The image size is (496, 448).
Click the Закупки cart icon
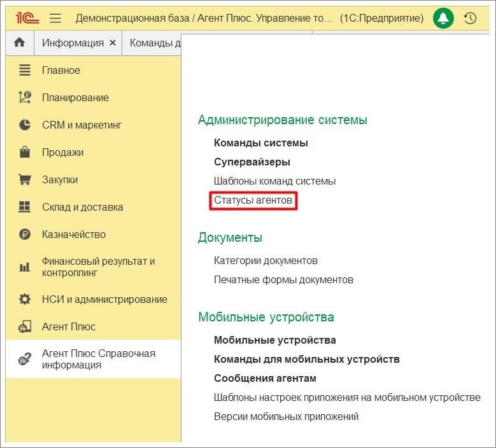pyautogui.click(x=25, y=179)
